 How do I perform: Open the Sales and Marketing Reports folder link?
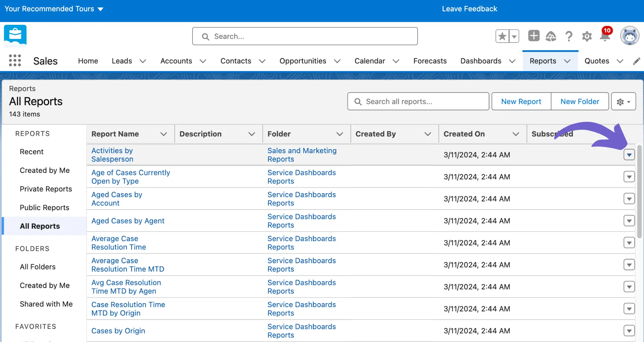coord(302,155)
